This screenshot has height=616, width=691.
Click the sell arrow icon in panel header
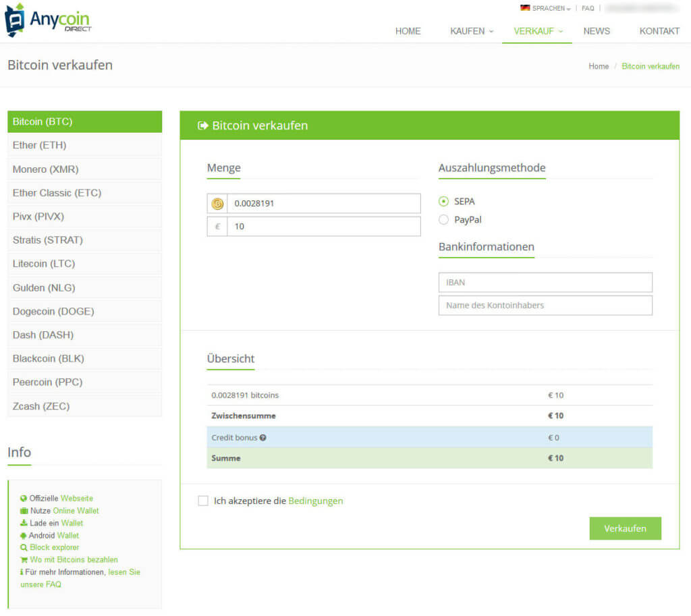[202, 125]
